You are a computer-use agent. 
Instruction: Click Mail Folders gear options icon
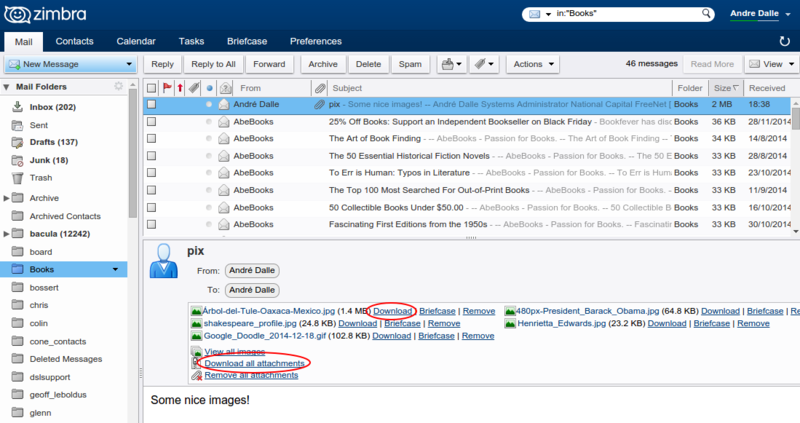pos(118,86)
